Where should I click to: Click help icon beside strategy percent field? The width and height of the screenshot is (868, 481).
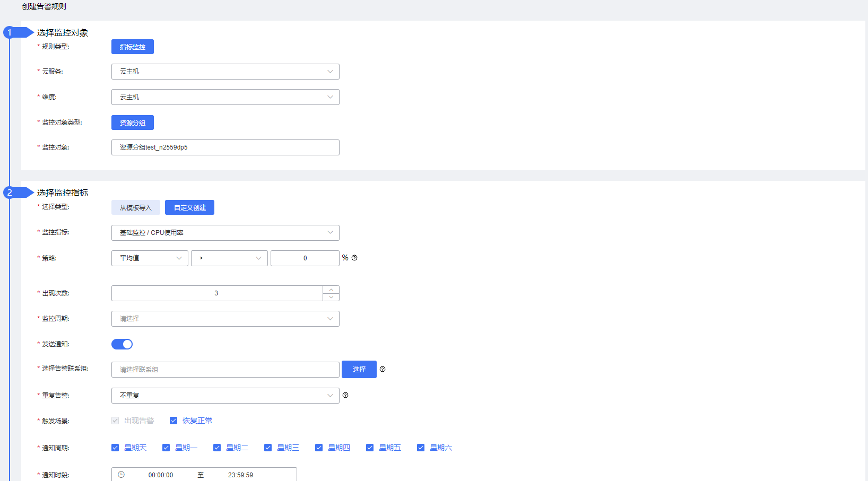tap(354, 258)
